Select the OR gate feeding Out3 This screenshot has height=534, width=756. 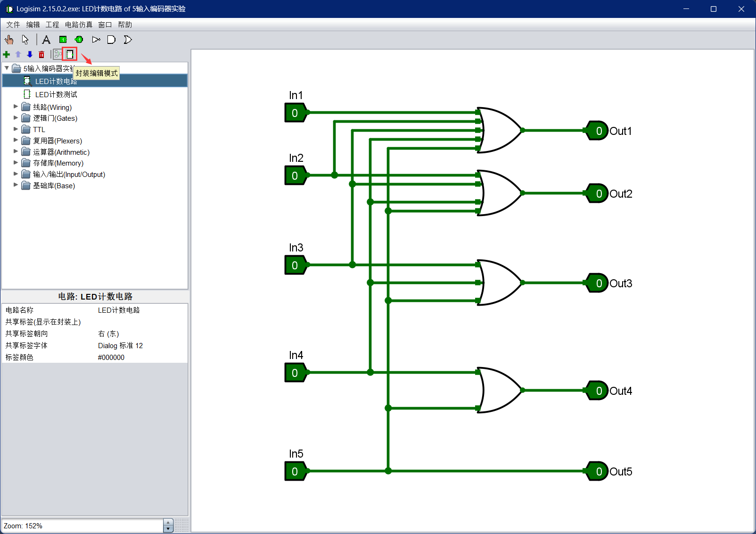click(x=500, y=283)
